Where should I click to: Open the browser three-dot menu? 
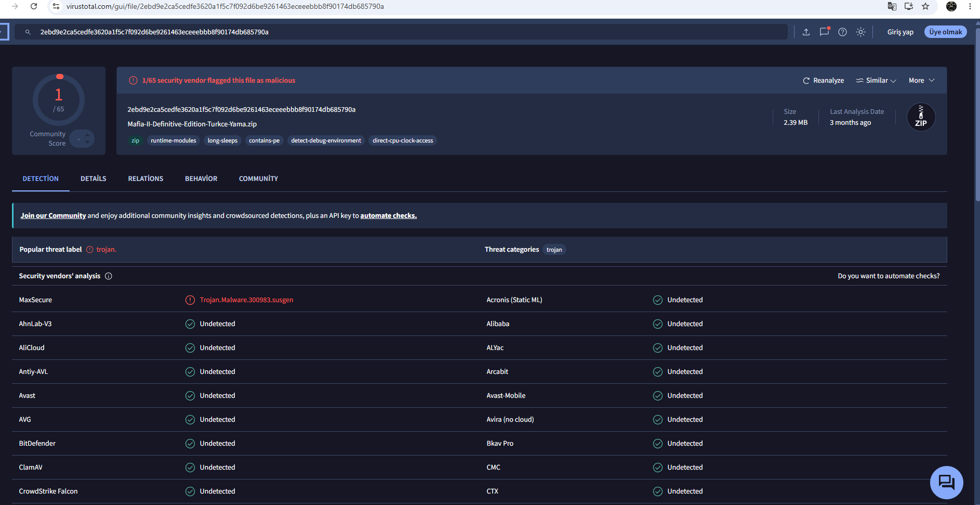pos(970,6)
